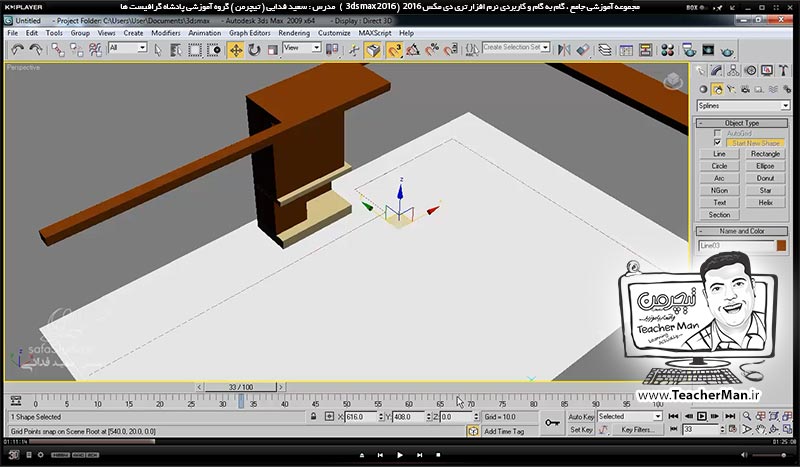This screenshot has width=800, height=467.
Task: Open Curve Editor icon
Action: (626, 50)
